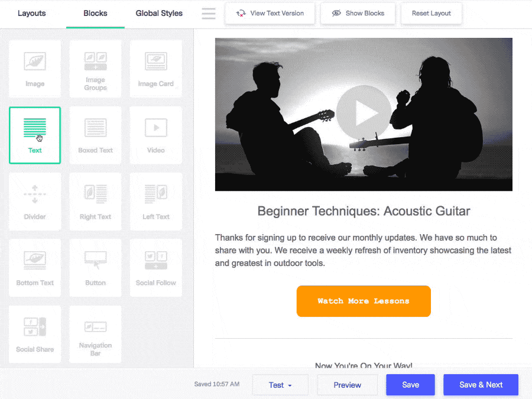Click the Saved 10:57 AM status text
This screenshot has width=532, height=399.
217,384
